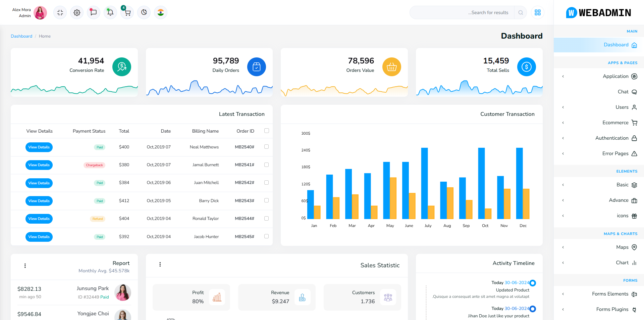Image resolution: width=644 pixels, height=320 pixels.
Task: Select Dashboard in the sidebar
Action: [x=616, y=45]
